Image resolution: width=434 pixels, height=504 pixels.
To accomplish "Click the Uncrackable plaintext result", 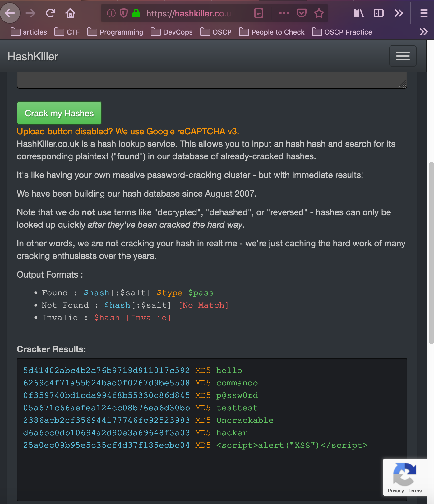I will click(245, 420).
